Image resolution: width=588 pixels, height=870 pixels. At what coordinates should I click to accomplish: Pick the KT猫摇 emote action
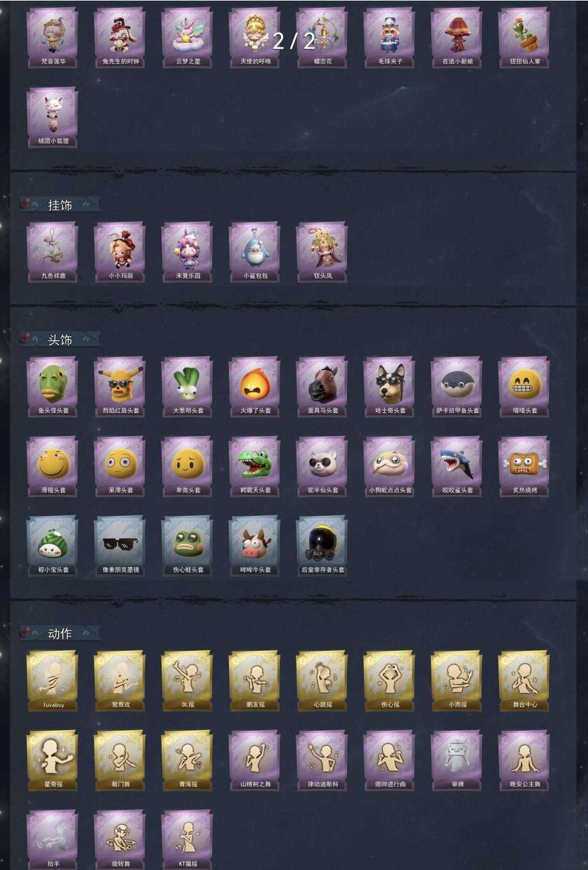(188, 839)
